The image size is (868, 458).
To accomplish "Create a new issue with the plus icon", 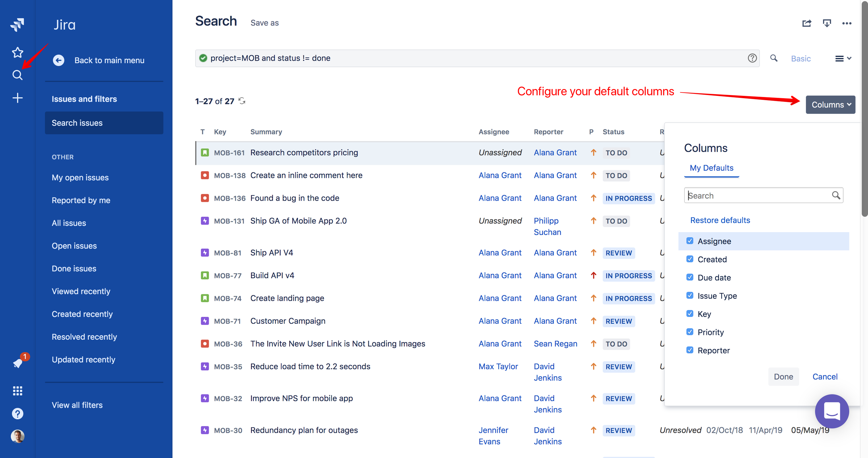I will pos(17,98).
